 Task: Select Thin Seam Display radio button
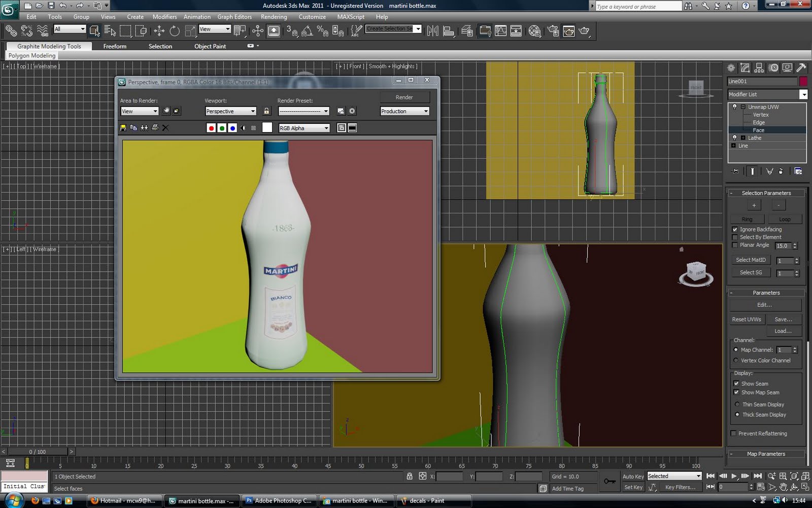point(737,404)
